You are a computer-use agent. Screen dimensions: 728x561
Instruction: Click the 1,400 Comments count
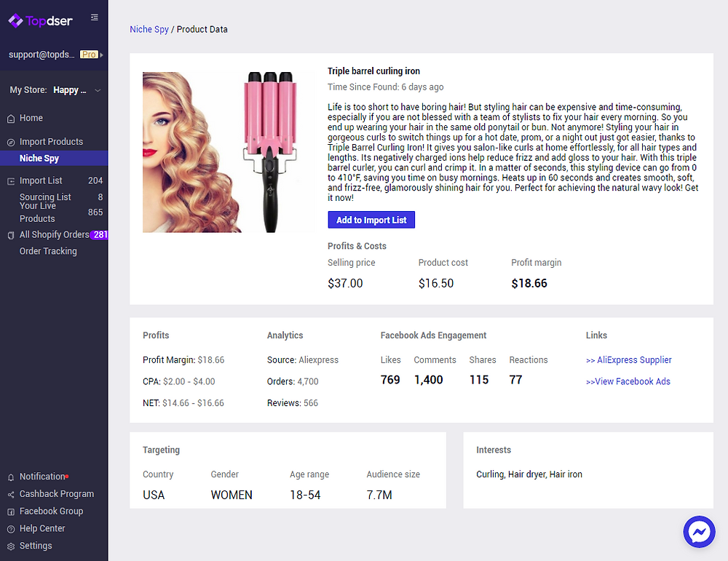coord(429,380)
